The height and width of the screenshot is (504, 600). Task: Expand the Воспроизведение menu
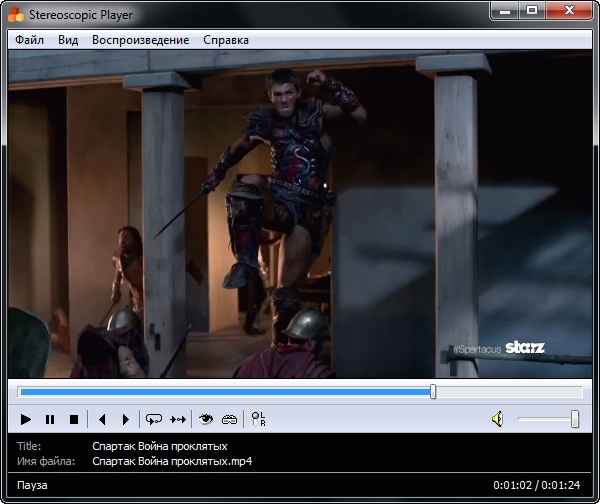point(140,40)
